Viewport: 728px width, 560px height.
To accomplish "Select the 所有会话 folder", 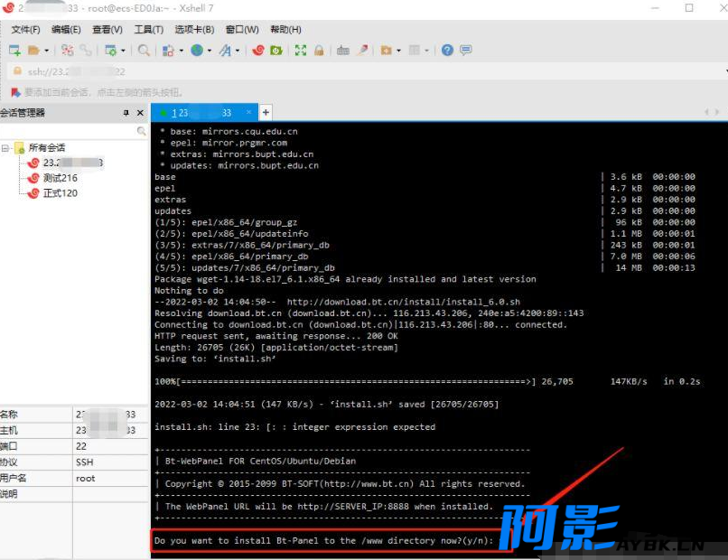I will click(x=46, y=147).
